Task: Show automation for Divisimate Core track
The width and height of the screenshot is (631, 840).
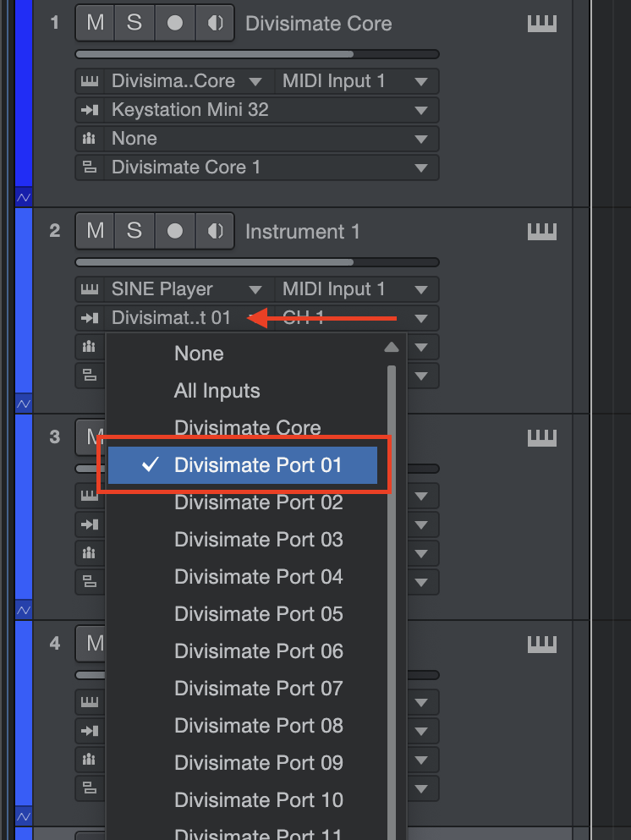Action: [24, 198]
